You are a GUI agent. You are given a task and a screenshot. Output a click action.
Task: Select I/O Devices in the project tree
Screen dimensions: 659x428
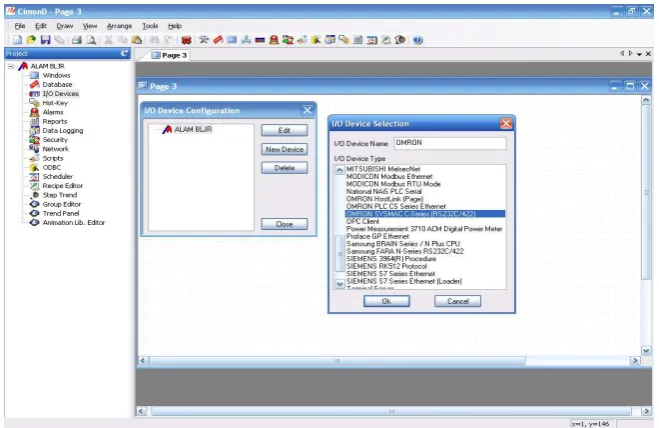click(x=60, y=94)
